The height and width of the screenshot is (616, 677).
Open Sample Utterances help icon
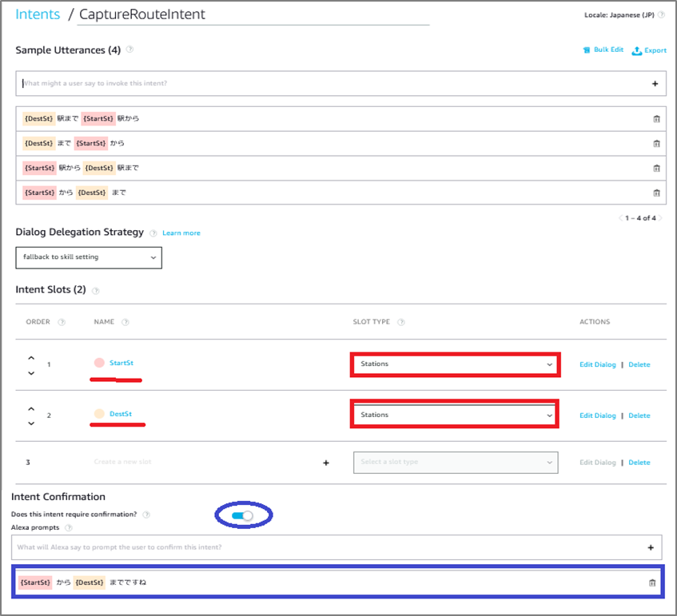(129, 50)
